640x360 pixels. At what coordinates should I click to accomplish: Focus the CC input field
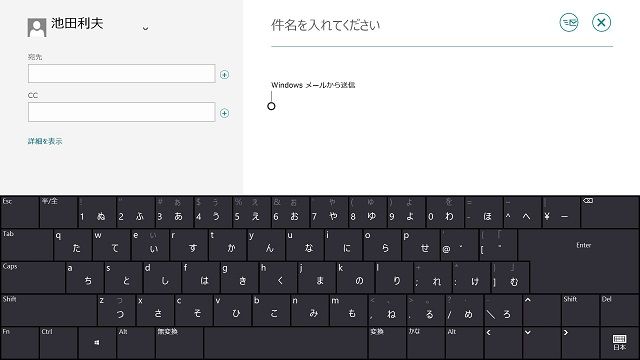(x=122, y=112)
